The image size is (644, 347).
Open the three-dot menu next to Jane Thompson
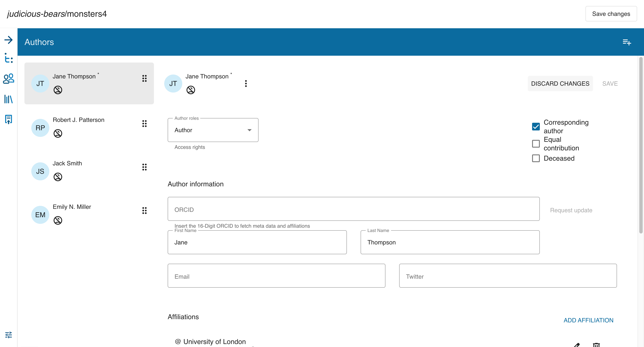click(246, 84)
